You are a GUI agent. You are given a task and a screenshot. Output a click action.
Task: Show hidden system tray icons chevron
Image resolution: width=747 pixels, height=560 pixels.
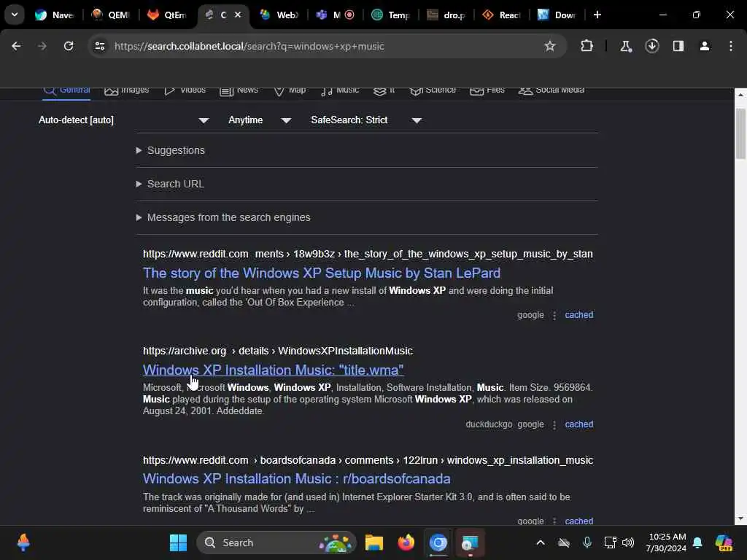pos(541,542)
